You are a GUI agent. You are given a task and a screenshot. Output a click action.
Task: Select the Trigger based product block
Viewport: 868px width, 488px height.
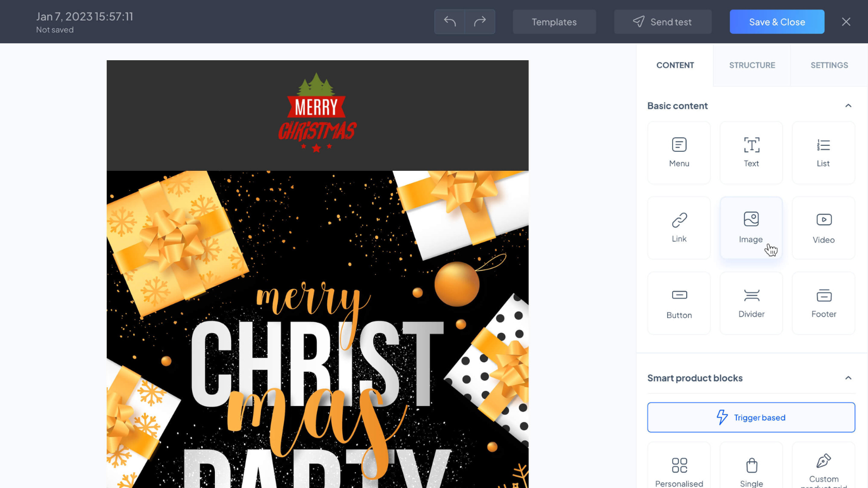[x=751, y=418]
